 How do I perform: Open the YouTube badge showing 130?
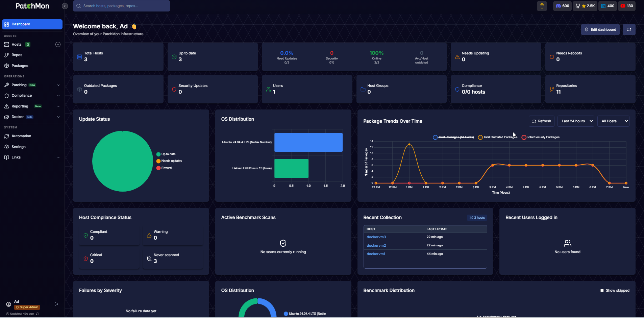click(627, 6)
